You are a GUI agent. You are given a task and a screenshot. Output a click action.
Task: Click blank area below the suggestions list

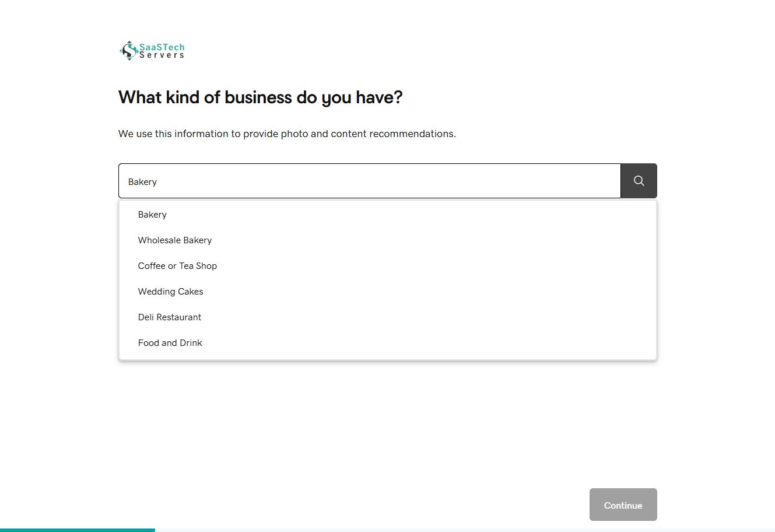[388, 420]
